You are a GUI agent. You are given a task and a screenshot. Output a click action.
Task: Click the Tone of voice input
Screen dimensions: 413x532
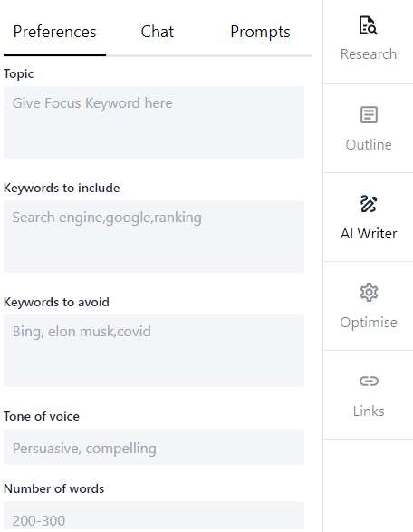[x=154, y=447]
